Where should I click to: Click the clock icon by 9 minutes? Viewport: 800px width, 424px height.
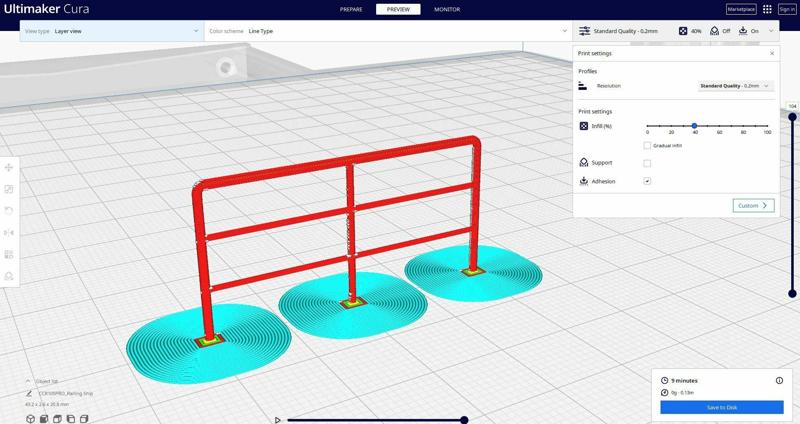[x=664, y=381]
